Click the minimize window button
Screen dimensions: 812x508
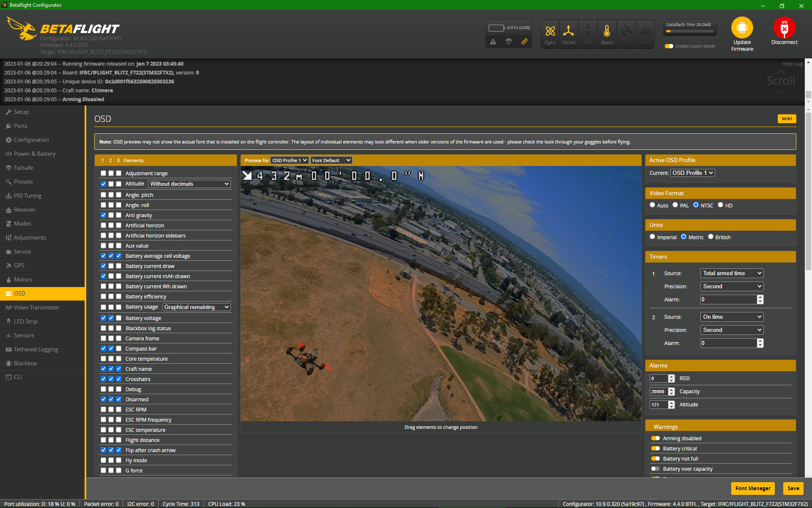coord(763,6)
